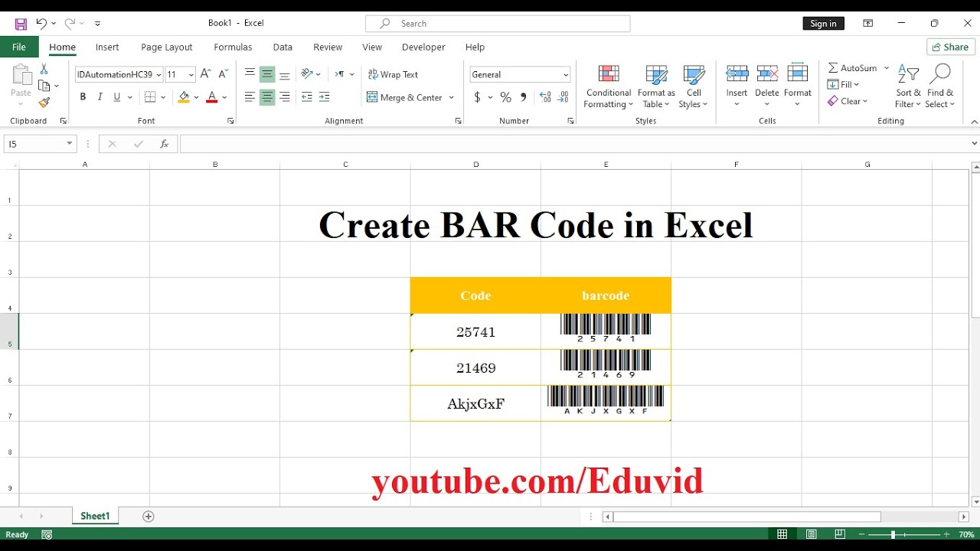Click the Save icon in quick access toolbar

21,24
